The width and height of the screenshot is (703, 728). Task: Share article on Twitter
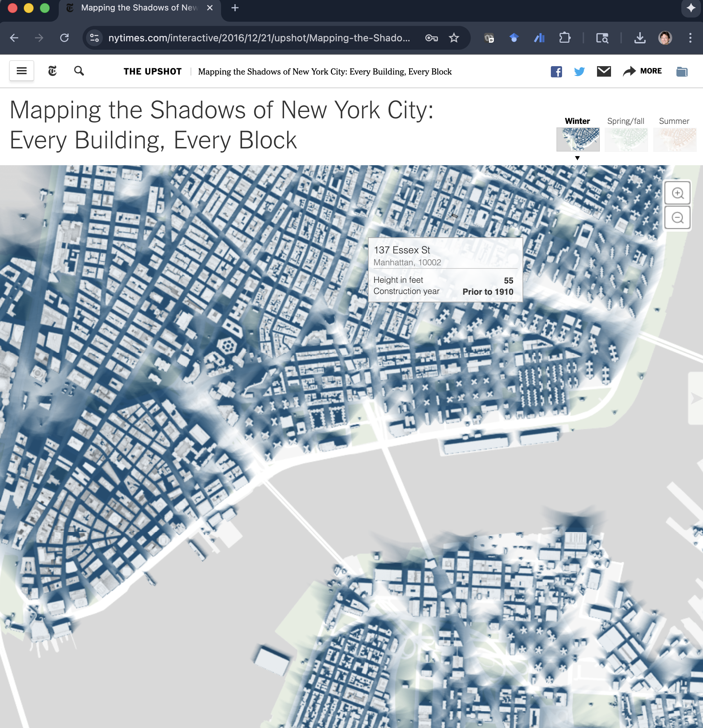579,71
